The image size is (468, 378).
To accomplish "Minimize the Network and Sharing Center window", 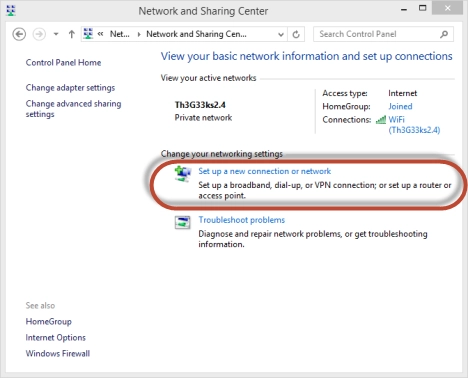I will click(x=404, y=9).
